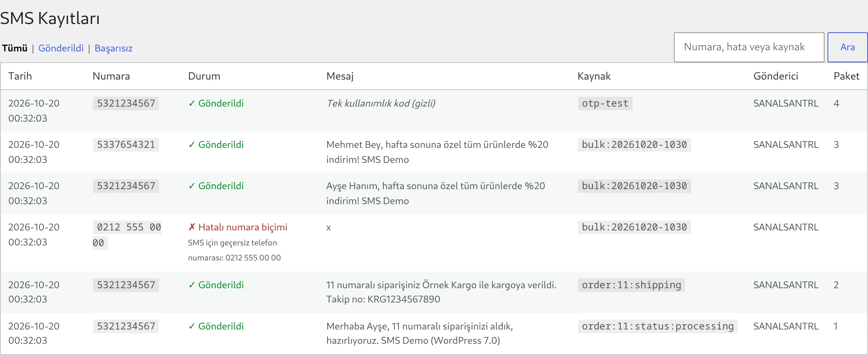The height and width of the screenshot is (355, 868).
Task: Click the Kaynak column header
Action: click(x=594, y=76)
